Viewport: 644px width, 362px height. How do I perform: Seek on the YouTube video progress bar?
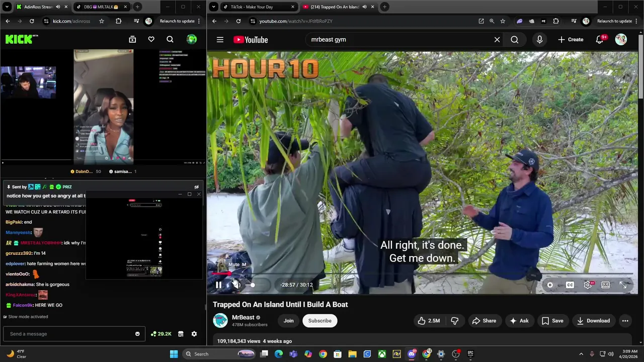422,274
